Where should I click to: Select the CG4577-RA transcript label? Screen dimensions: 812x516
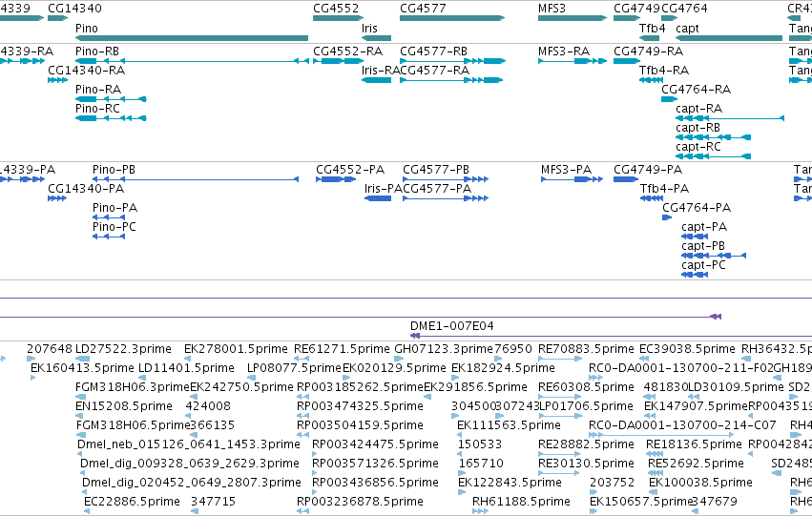(434, 70)
